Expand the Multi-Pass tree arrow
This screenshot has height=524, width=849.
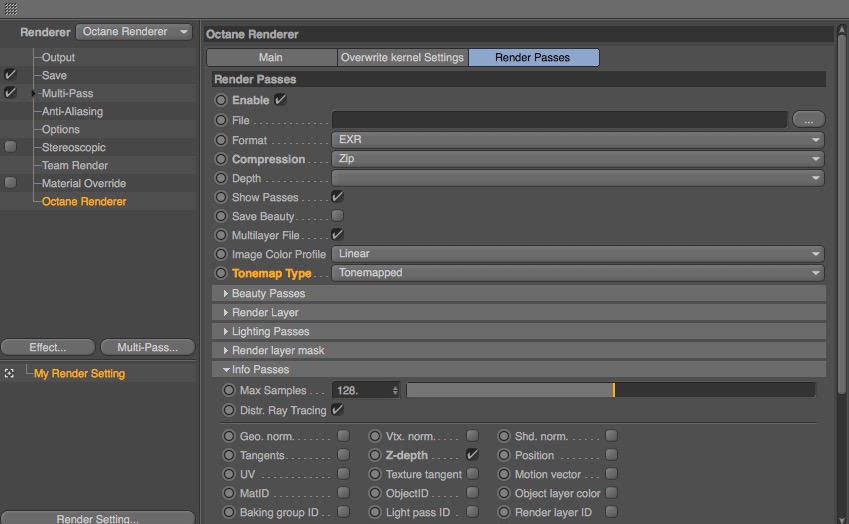[34, 93]
